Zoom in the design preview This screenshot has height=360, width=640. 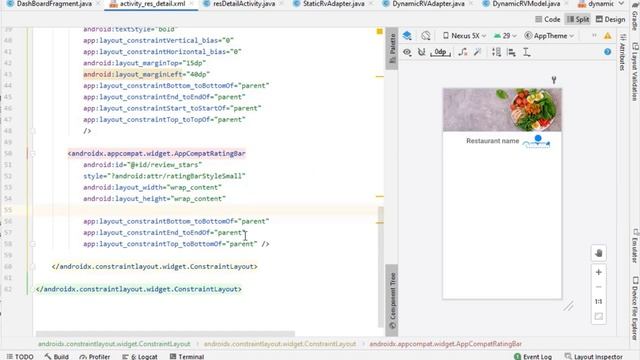pos(598,272)
